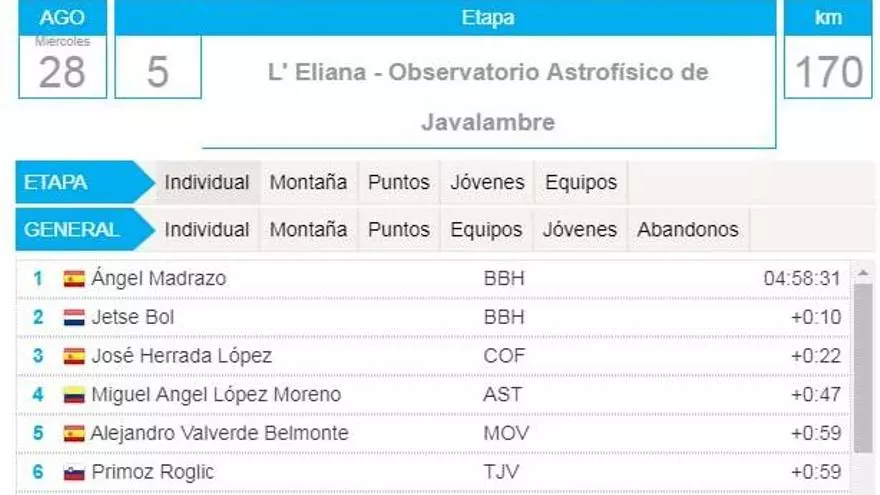The image size is (880, 495).
Task: Click the Dutch flag beside Jetse Bol
Action: pyautogui.click(x=74, y=318)
